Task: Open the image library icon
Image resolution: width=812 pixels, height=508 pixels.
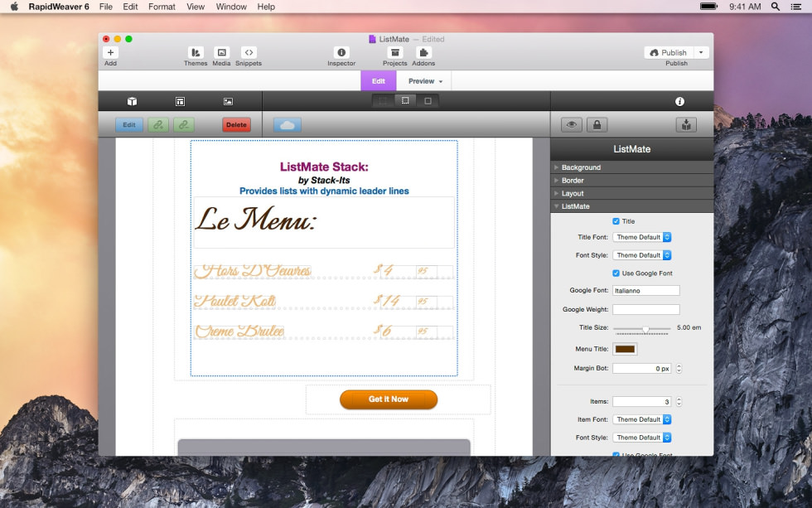Action: pyautogui.click(x=228, y=101)
